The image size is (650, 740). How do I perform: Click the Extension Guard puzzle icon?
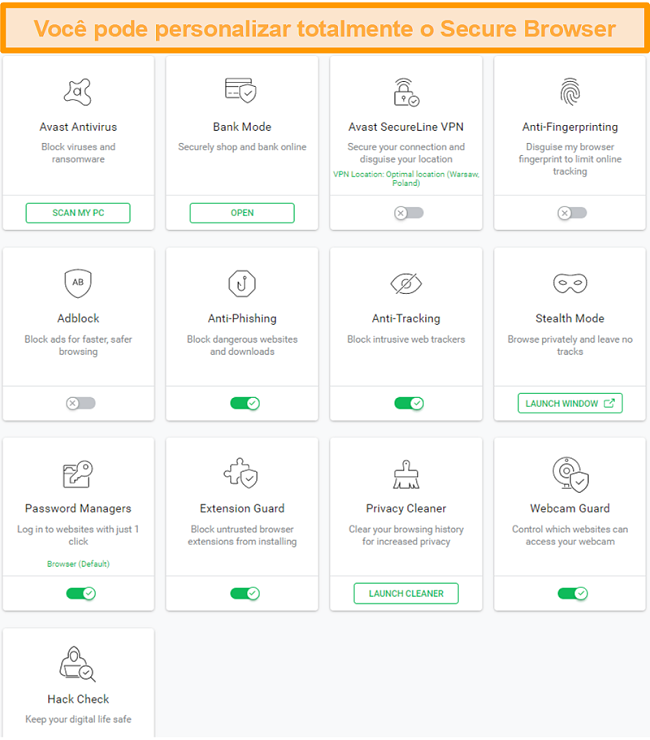pos(241,473)
